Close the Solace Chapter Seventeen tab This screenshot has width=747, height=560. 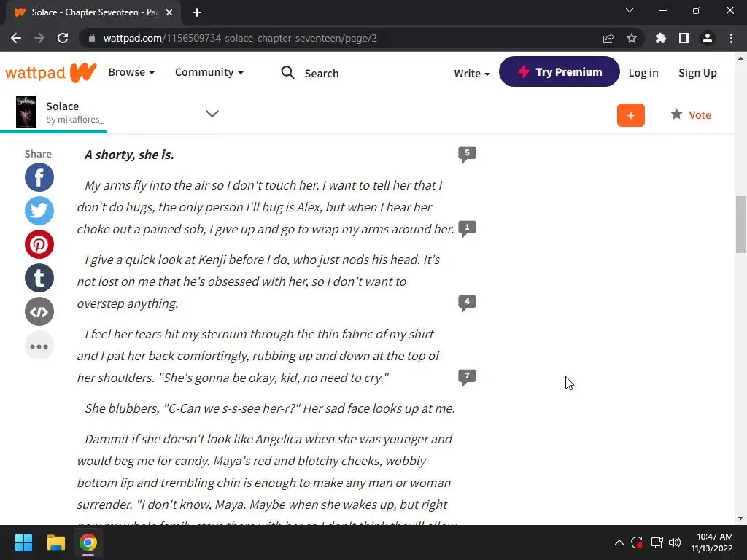(169, 12)
